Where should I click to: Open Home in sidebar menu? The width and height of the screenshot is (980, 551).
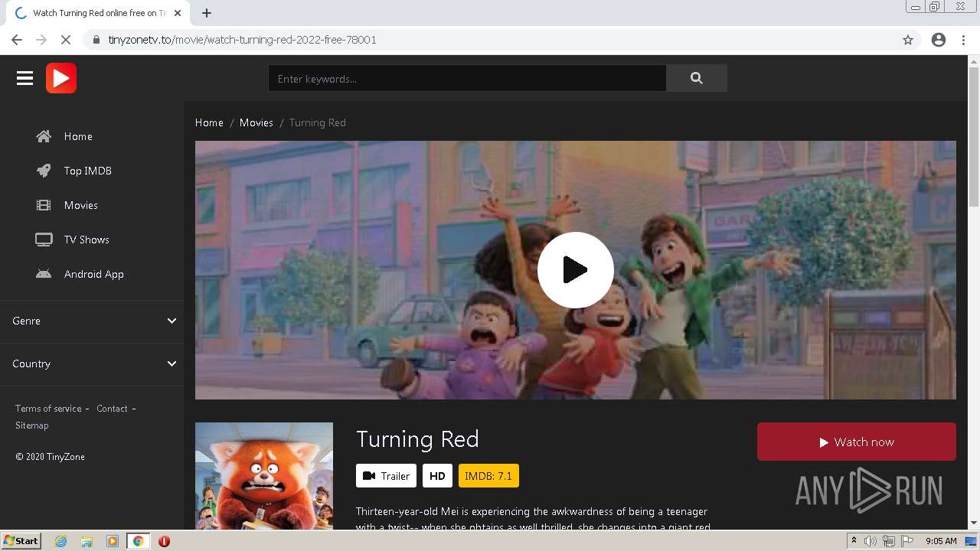pos(78,136)
